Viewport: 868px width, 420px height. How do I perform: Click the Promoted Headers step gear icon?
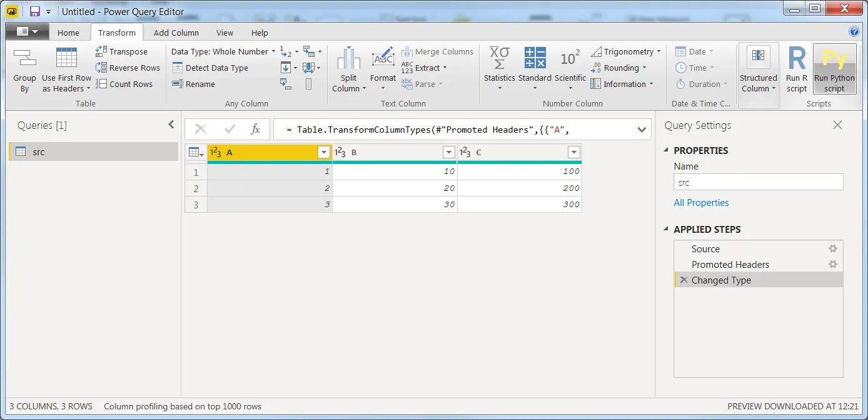(832, 264)
